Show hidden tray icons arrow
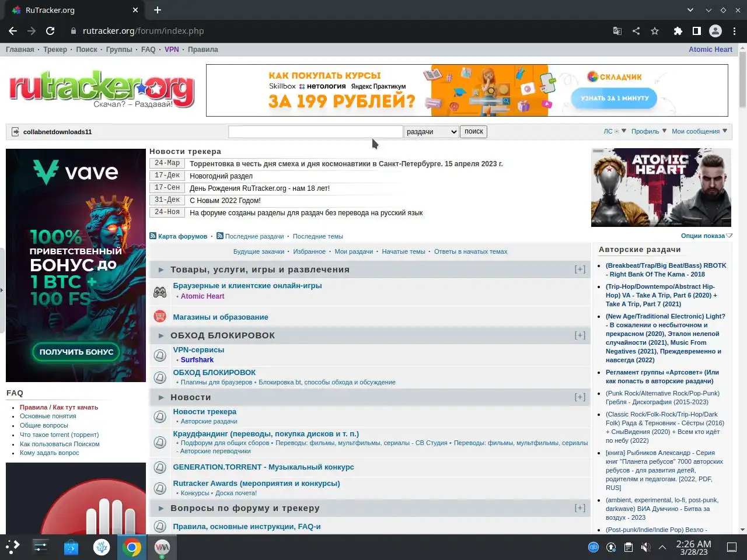747x560 pixels. [x=662, y=547]
